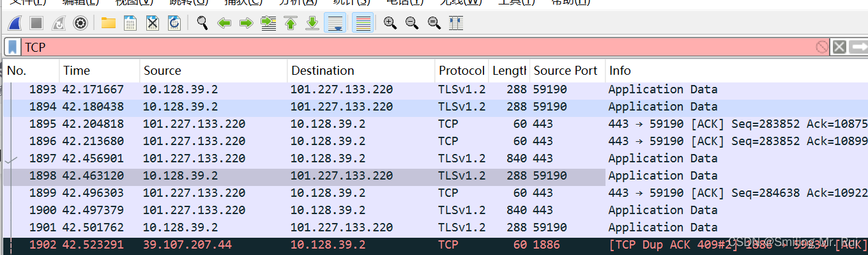This screenshot has height=255, width=868.
Task: Click source IP 39.107.207.44
Action: click(x=187, y=245)
